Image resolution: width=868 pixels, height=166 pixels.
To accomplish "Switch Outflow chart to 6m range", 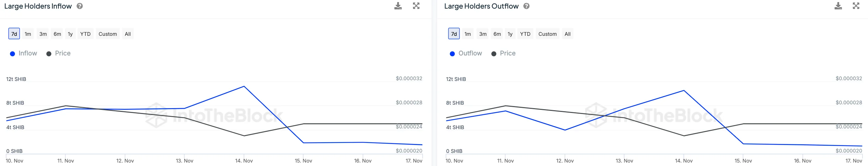I will click(497, 34).
